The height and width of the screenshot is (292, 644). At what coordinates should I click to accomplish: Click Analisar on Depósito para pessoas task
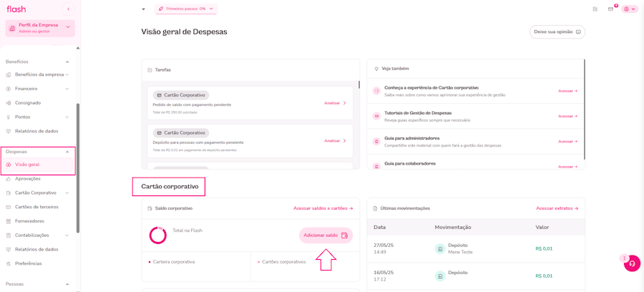pyautogui.click(x=335, y=141)
